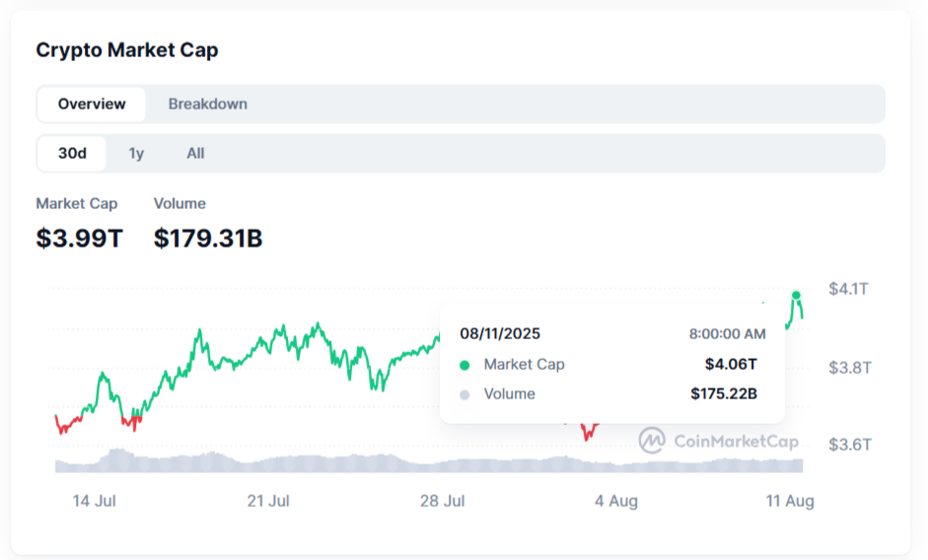Select the 30d time range
Screen dimensions: 928x560
pos(72,153)
